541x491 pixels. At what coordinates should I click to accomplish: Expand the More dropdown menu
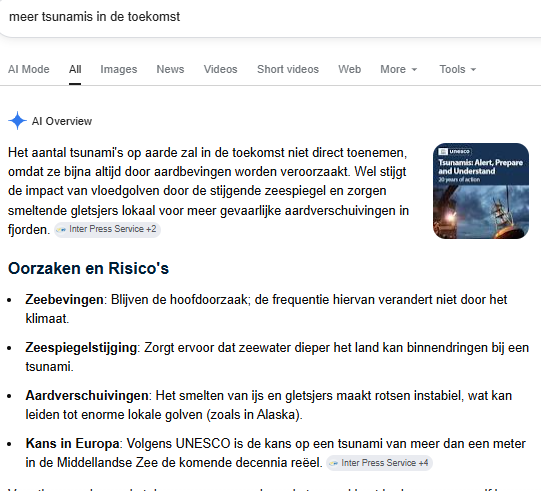pyautogui.click(x=399, y=69)
